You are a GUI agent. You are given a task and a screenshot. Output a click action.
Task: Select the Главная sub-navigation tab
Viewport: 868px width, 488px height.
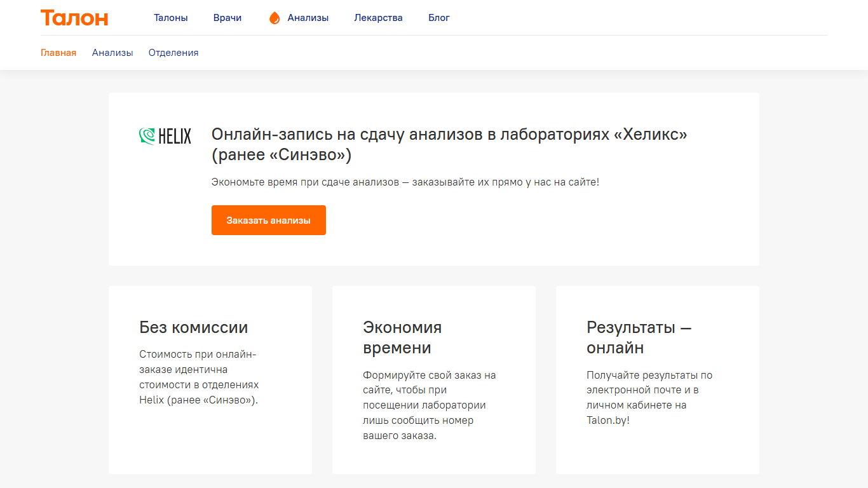(58, 53)
